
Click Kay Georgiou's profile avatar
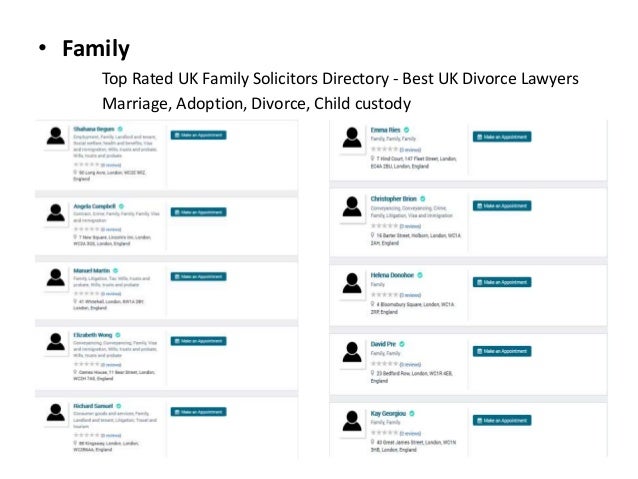(x=352, y=421)
